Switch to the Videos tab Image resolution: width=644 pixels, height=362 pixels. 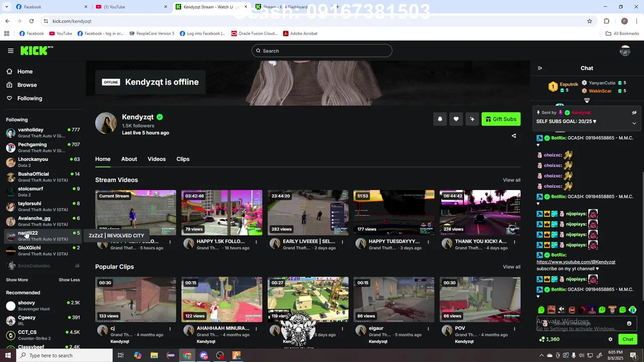pyautogui.click(x=156, y=159)
